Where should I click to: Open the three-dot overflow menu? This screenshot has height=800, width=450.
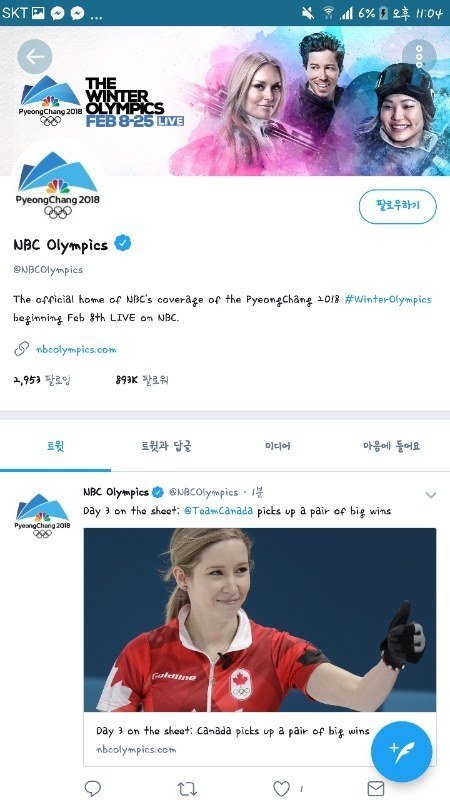(x=419, y=57)
